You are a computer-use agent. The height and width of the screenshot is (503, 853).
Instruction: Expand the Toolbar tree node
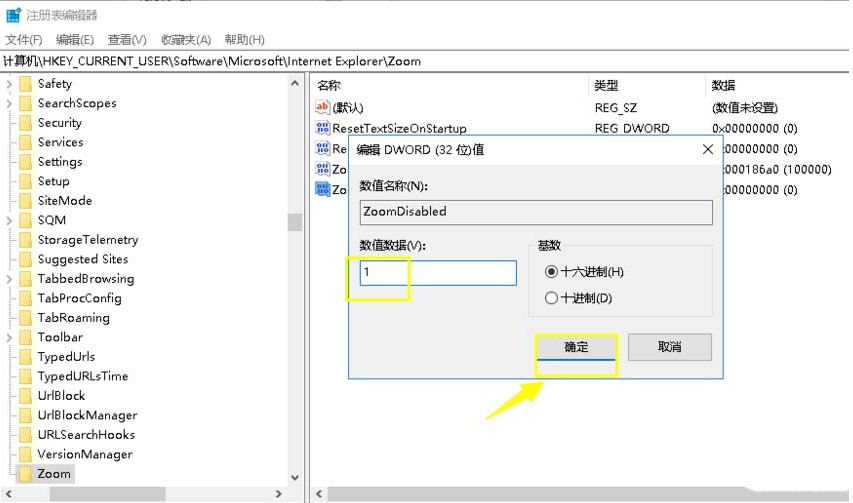(x=9, y=337)
